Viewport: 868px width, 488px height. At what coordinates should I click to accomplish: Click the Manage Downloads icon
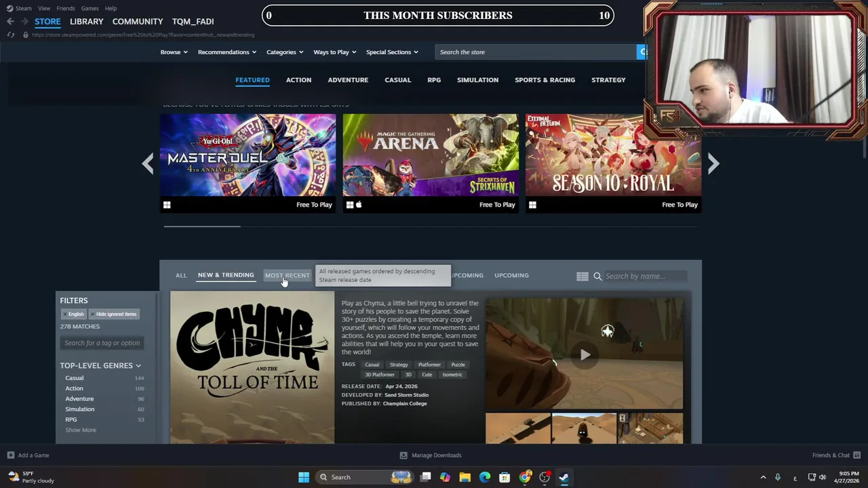click(403, 455)
